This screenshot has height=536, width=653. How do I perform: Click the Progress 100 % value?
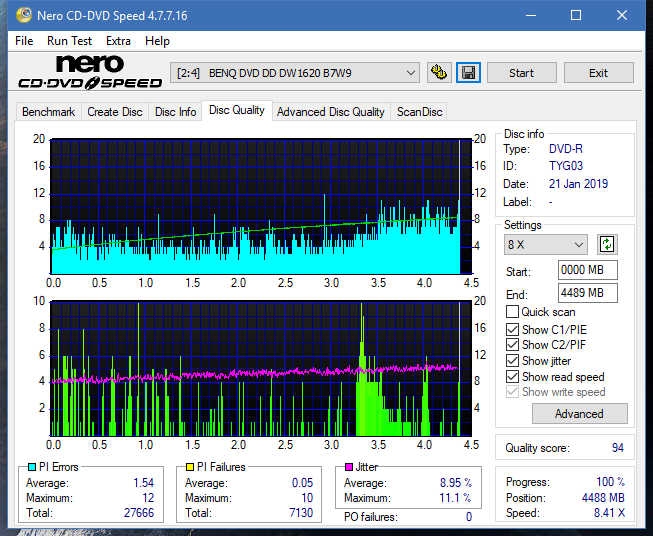[x=610, y=482]
